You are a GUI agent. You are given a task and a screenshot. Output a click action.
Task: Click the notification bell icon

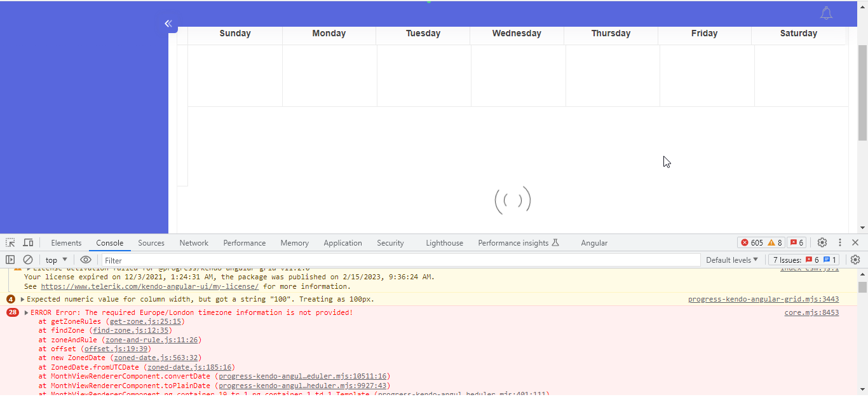[826, 13]
